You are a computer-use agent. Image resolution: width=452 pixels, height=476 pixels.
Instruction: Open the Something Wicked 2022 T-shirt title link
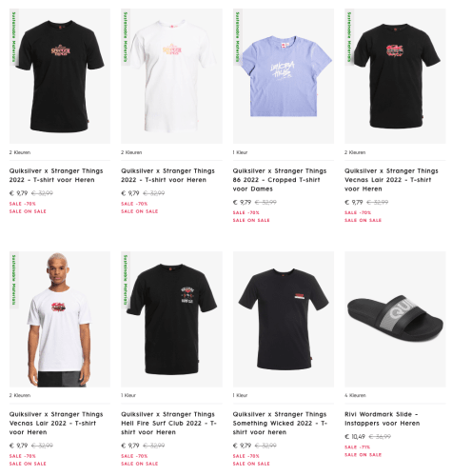280,423
